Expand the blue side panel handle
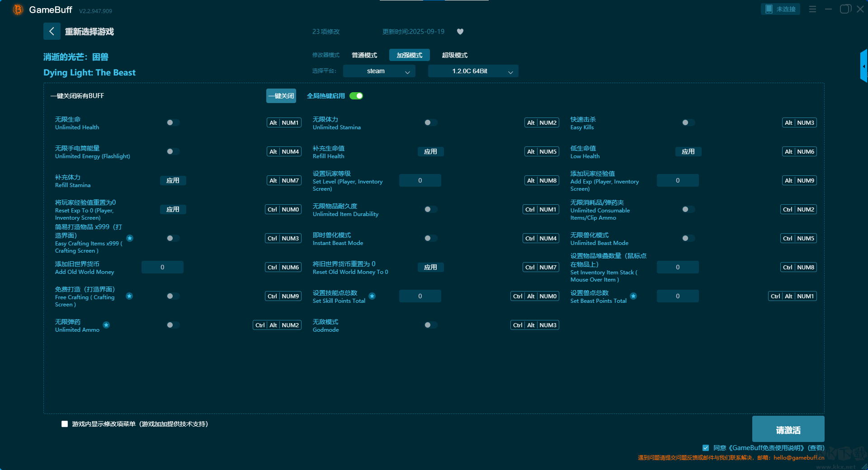This screenshot has height=470, width=868. pos(863,66)
